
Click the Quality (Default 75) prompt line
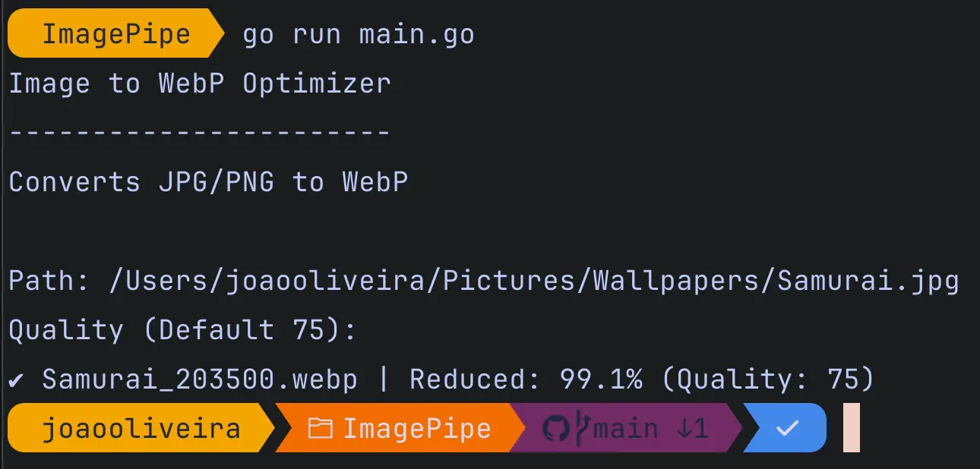(x=182, y=330)
